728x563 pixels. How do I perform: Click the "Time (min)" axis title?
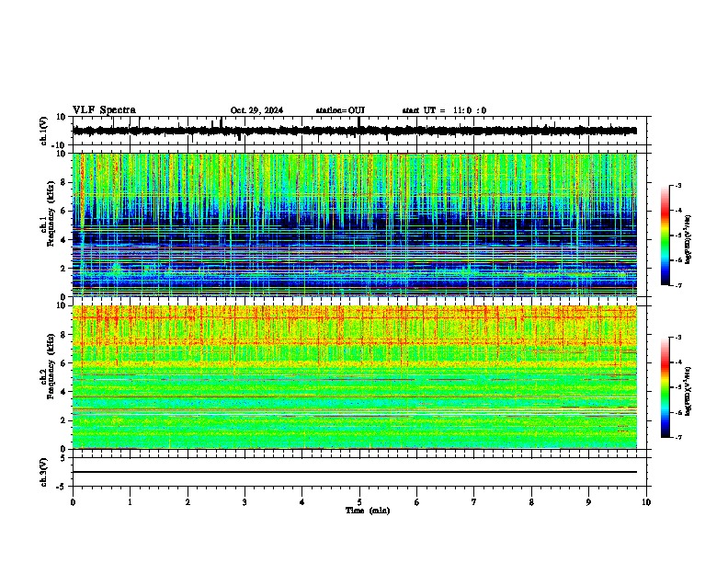click(x=368, y=511)
